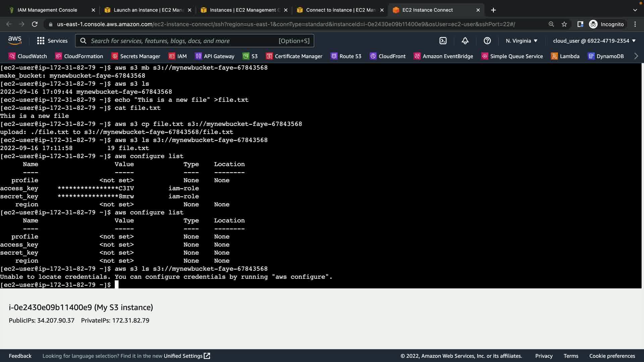Open the notifications bell

pos(465,41)
